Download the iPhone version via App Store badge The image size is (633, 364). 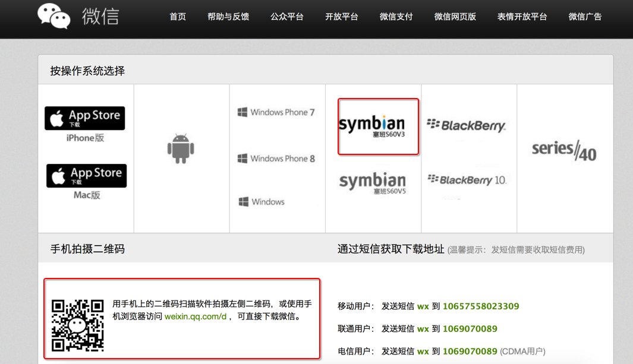click(85, 118)
